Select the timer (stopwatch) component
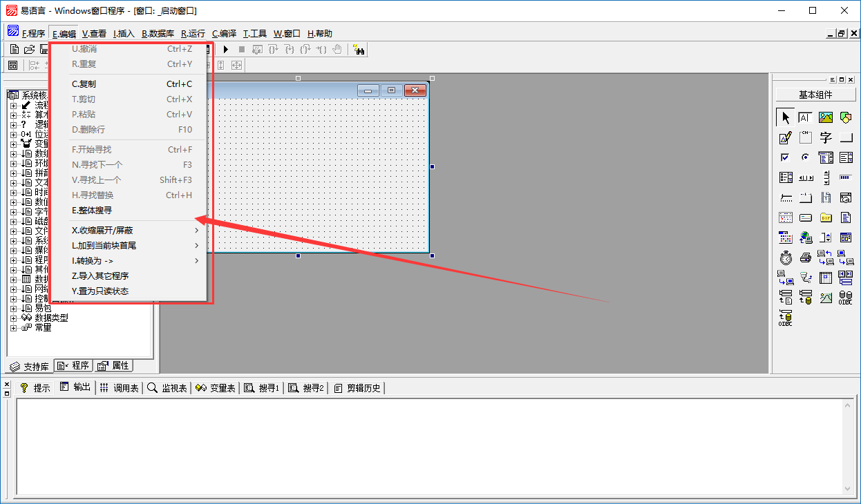Screen dimensions: 861x504 786,258
